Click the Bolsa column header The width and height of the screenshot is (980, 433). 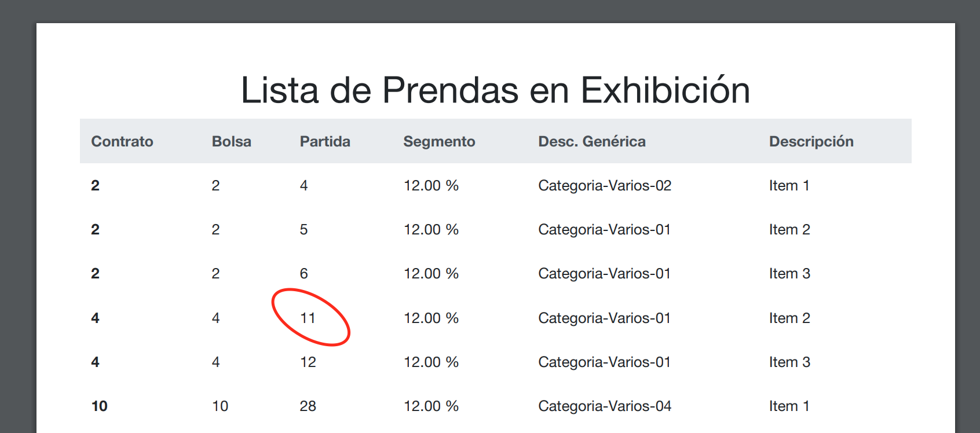point(231,141)
